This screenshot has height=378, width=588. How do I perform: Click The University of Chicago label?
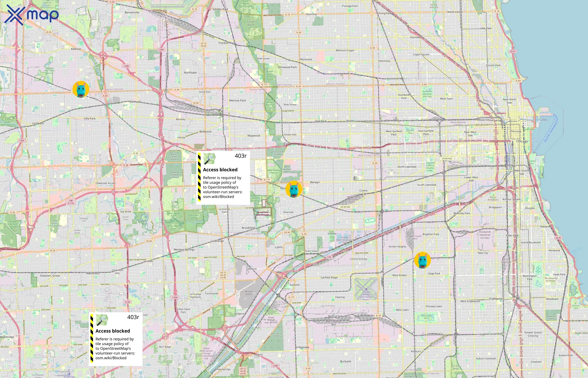[551, 279]
